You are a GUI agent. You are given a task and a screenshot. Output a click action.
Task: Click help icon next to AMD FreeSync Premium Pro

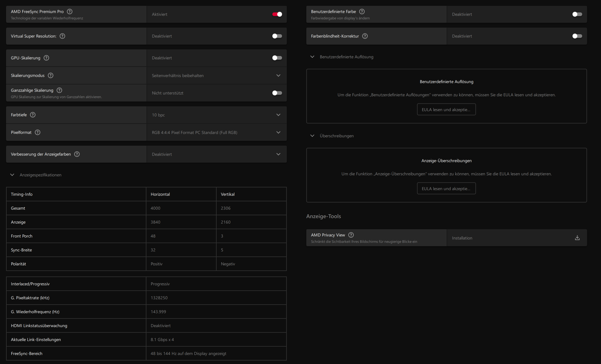tap(70, 12)
